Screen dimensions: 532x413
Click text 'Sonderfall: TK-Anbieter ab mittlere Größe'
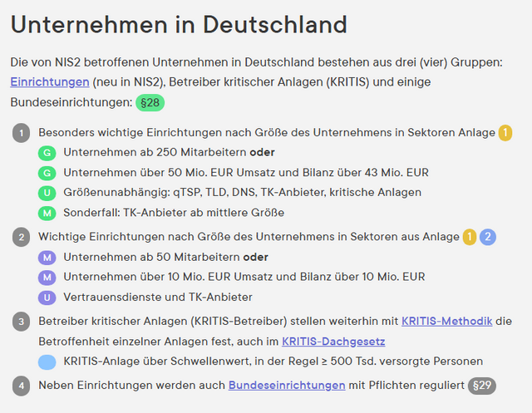coord(174,213)
